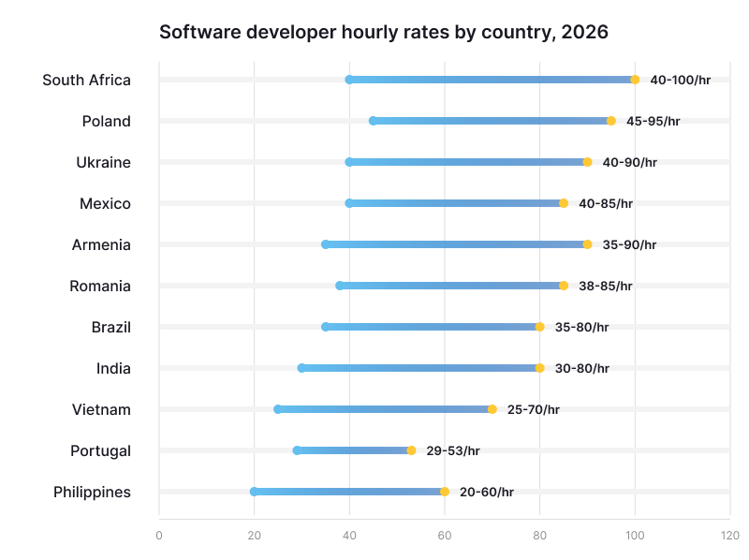Select the Brazil country label
749x560 pixels.
(x=111, y=328)
